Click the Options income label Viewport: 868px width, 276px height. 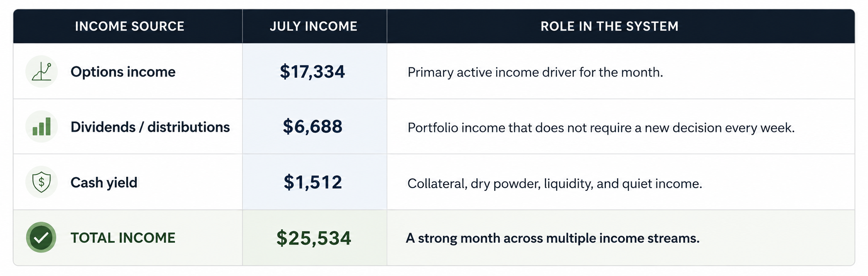[x=123, y=72]
